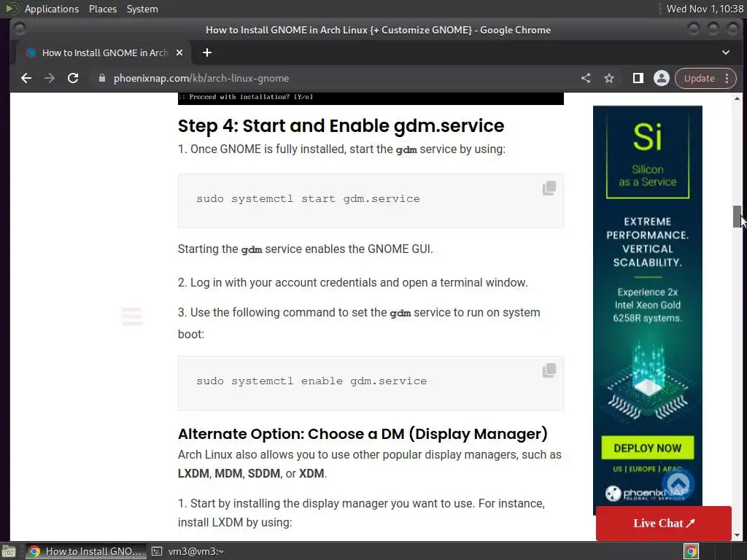This screenshot has height=560, width=747.
Task: Click the page vertical scrollbar thumb
Action: tap(737, 217)
